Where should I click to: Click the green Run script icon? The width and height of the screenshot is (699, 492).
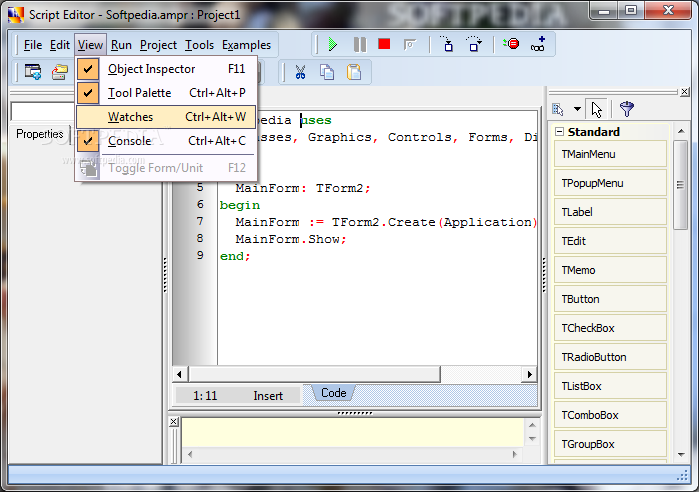333,44
